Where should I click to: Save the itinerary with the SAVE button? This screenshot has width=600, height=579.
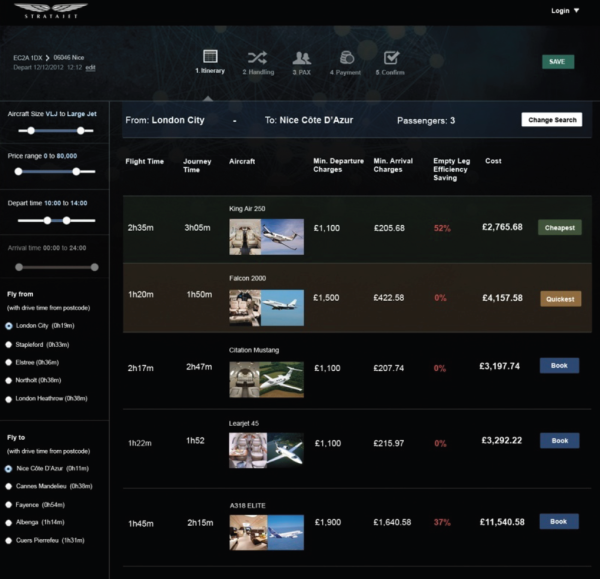558,62
